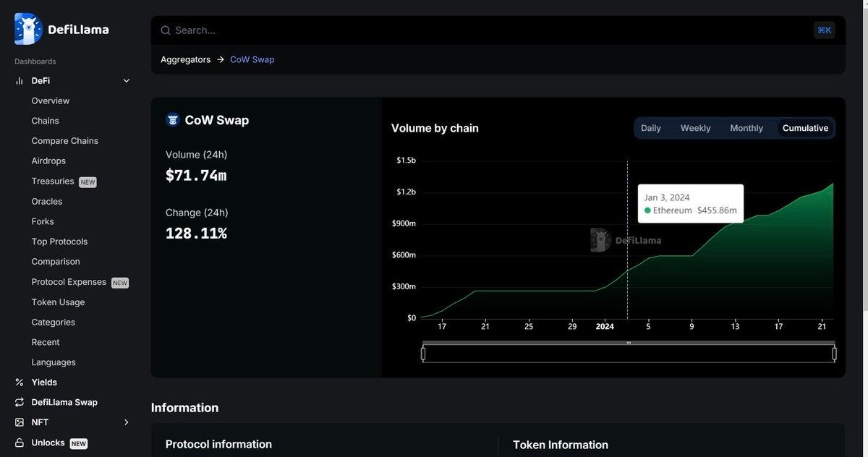Click the chart range slider track
The width and height of the screenshot is (868, 457).
pos(629,354)
